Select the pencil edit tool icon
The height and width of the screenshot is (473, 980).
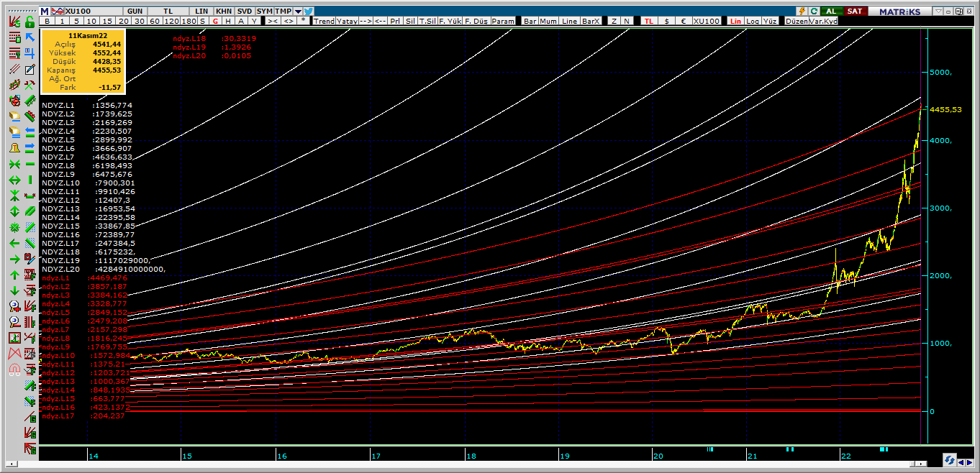30,70
